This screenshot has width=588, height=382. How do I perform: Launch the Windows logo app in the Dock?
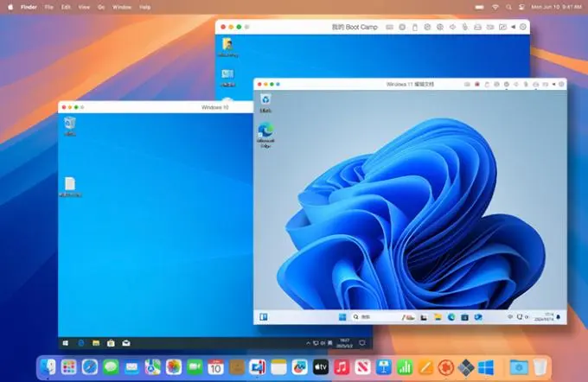tap(486, 367)
